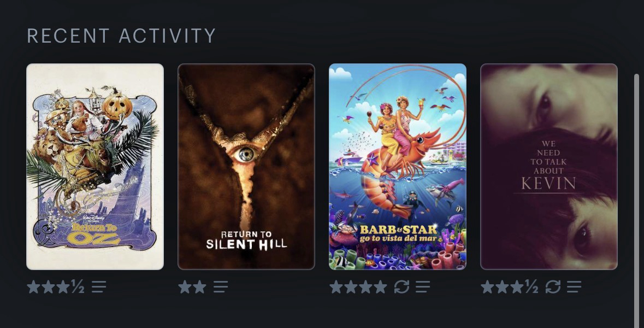Click the fourth star under Barb & Star
The height and width of the screenshot is (328, 644).
pyautogui.click(x=380, y=287)
